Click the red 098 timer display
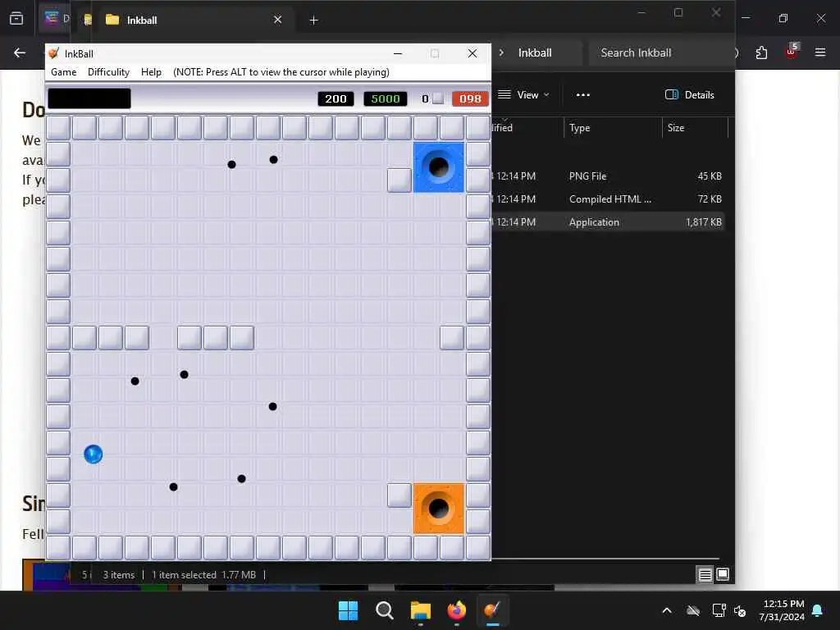Viewport: 840px width, 630px height. [470, 98]
